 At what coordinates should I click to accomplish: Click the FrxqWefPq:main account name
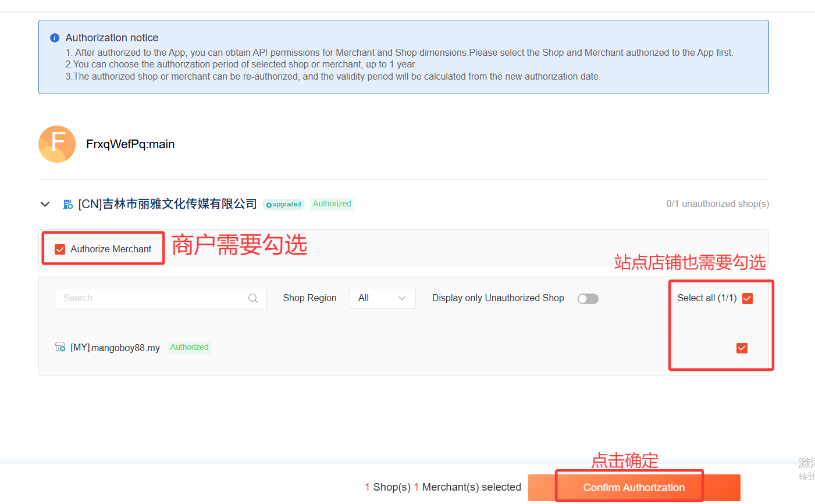(x=130, y=144)
